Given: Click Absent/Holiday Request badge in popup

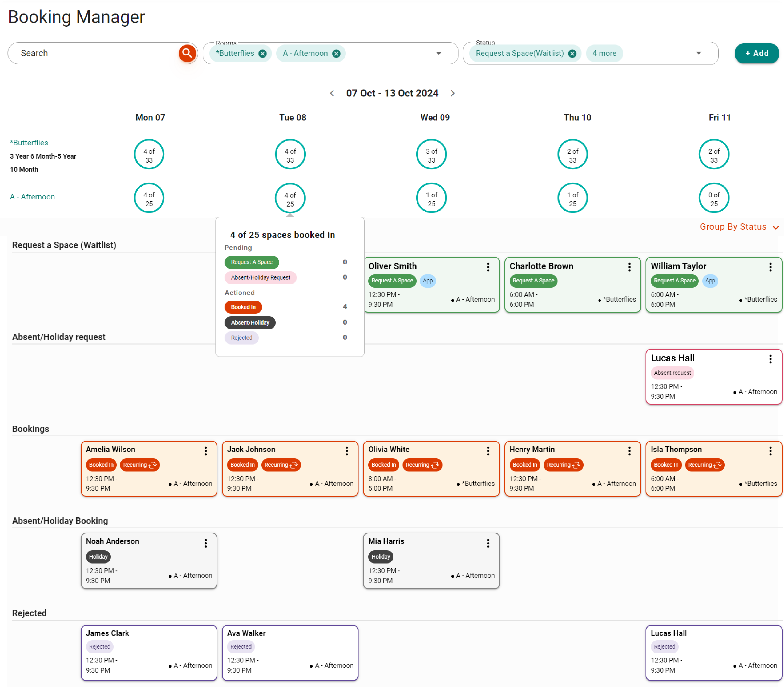Looking at the screenshot, I should (260, 277).
